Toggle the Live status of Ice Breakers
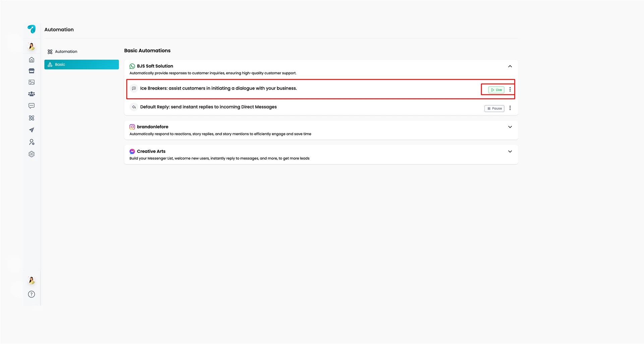The image size is (644, 344). pyautogui.click(x=496, y=90)
